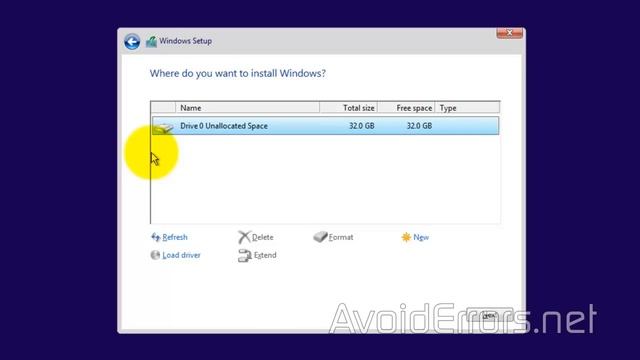Click the Format drive icon
Viewport: 640px width, 360px height.
click(320, 237)
